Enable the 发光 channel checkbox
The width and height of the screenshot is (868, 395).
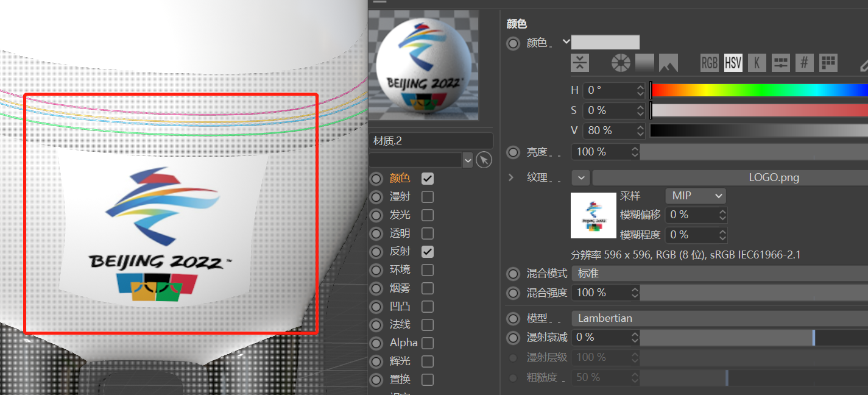428,215
